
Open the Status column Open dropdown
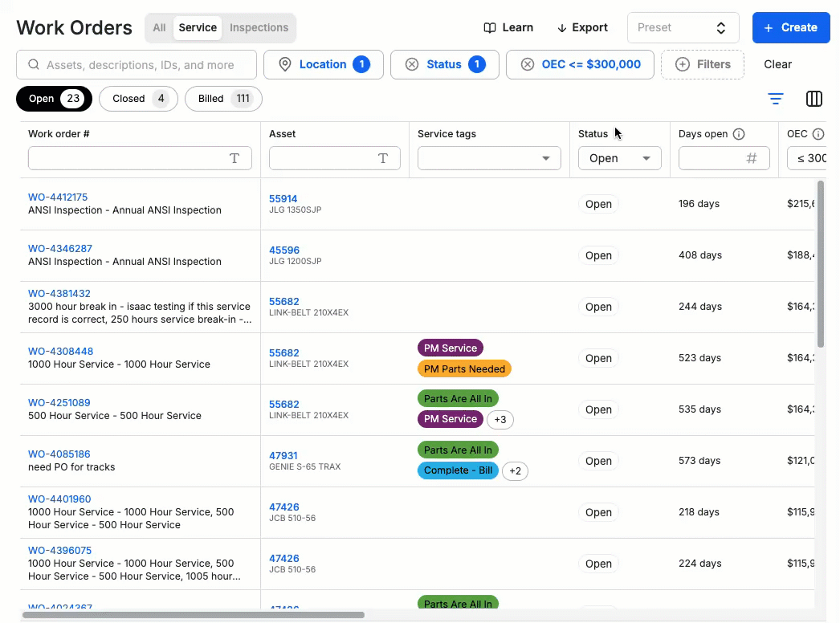coord(619,158)
